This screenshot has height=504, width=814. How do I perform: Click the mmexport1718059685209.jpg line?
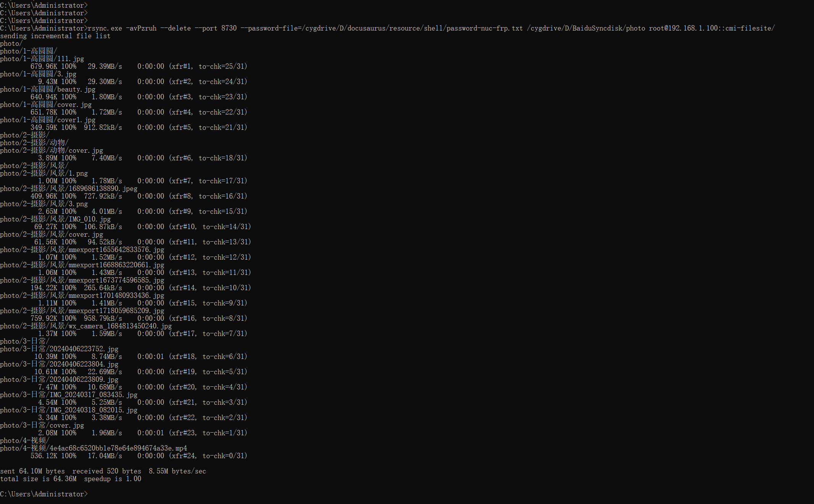click(82, 311)
